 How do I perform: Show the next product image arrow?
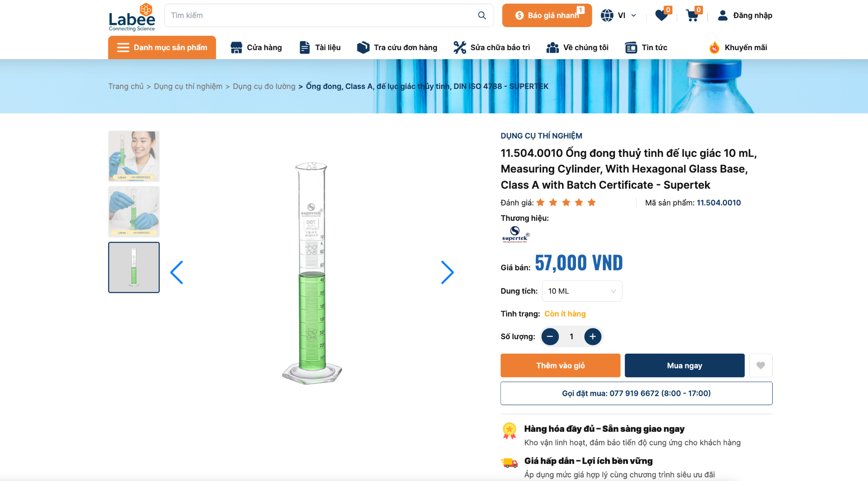click(x=447, y=272)
